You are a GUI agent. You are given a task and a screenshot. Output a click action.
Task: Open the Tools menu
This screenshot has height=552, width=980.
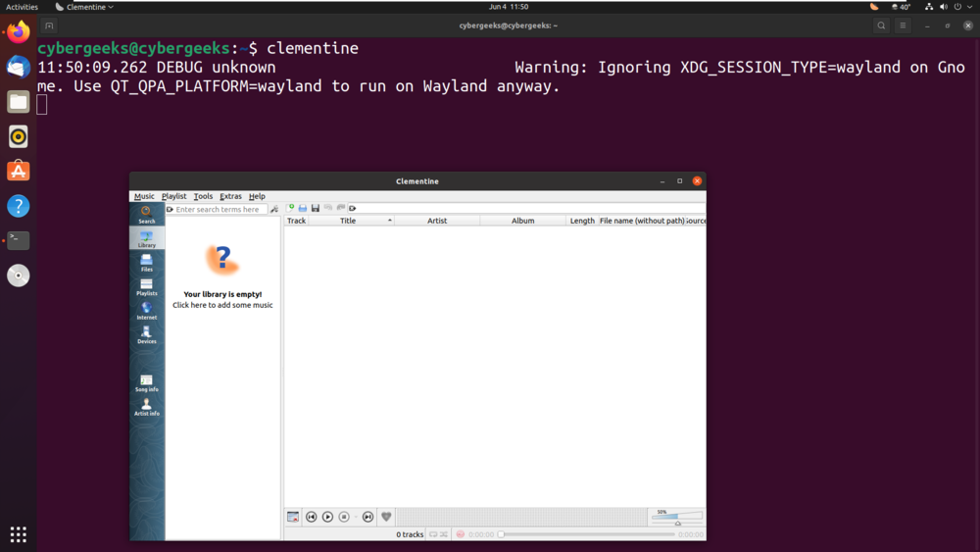[203, 196]
